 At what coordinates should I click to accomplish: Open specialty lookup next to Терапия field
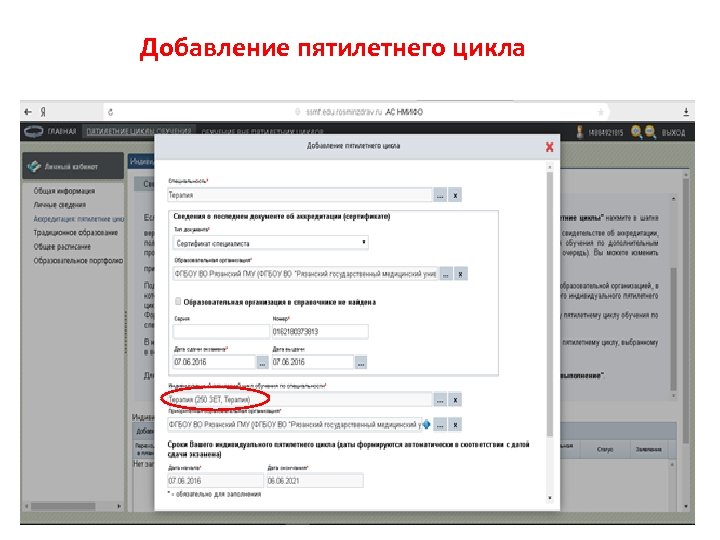440,195
